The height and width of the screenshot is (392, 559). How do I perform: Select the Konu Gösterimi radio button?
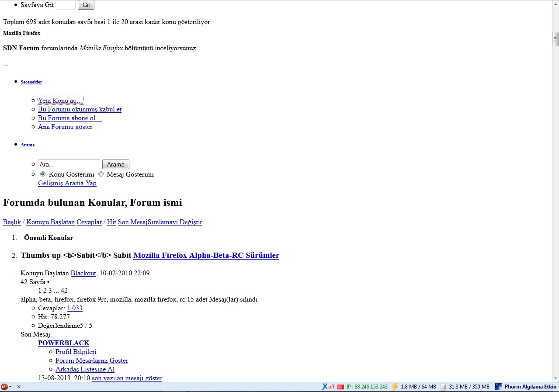(x=43, y=174)
